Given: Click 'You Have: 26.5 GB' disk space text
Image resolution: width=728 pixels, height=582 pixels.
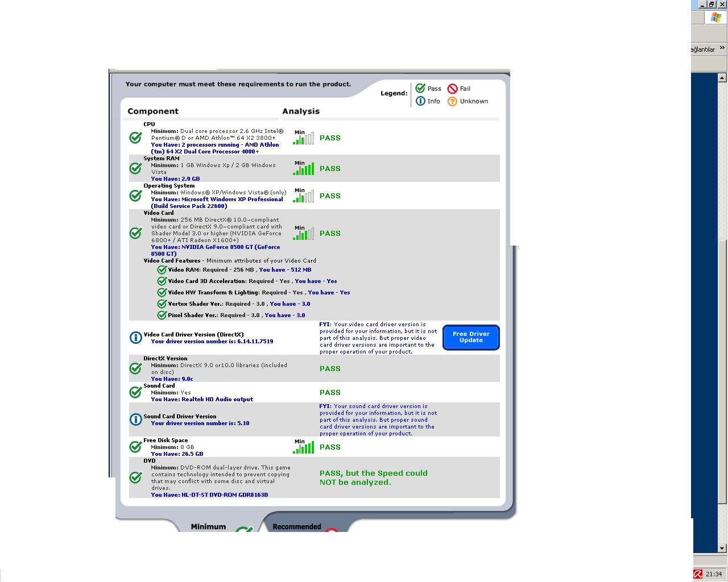Looking at the screenshot, I should coord(177,454).
